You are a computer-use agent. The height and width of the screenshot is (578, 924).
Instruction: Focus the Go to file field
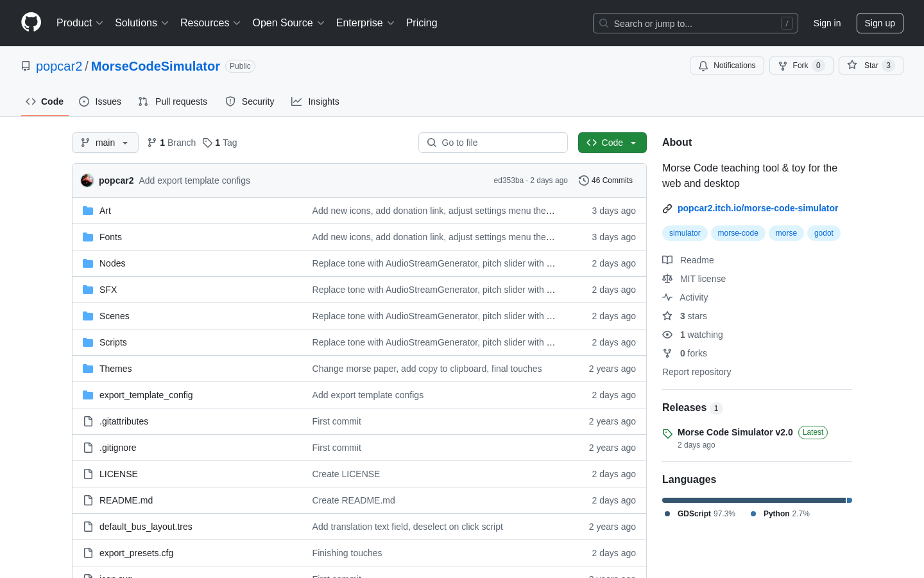click(493, 143)
